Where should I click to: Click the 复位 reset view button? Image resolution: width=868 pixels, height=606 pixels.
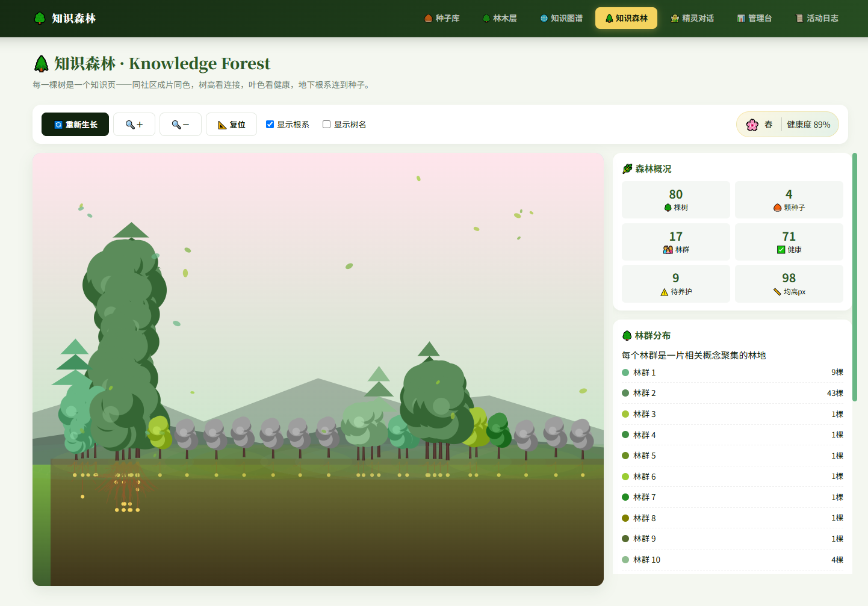pos(231,125)
